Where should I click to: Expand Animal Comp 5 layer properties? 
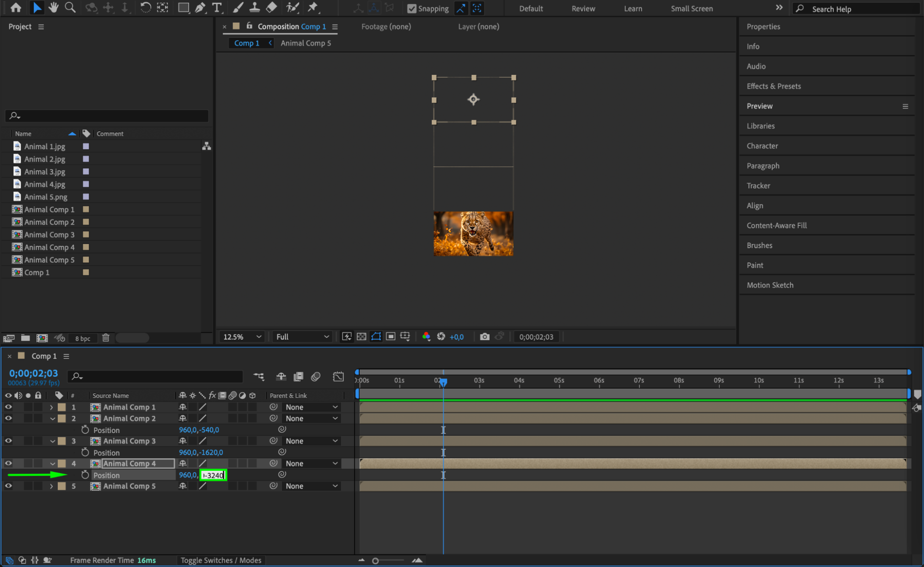pos(51,486)
